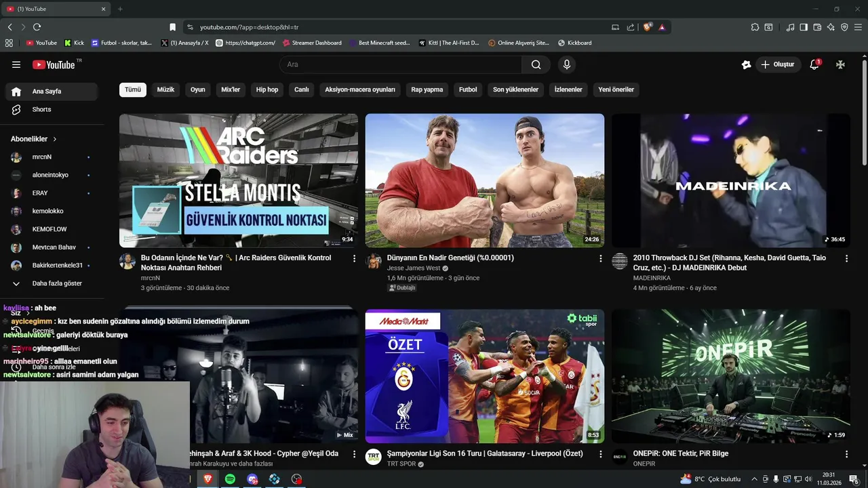The image size is (868, 488).
Task: Open the browser extensions puzzle icon
Action: tap(755, 27)
